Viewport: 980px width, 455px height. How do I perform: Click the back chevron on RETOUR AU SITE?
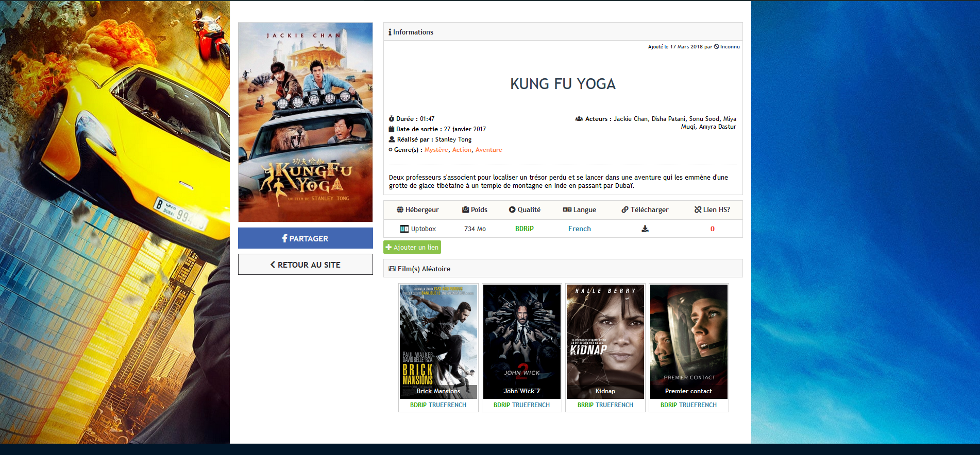(273, 265)
